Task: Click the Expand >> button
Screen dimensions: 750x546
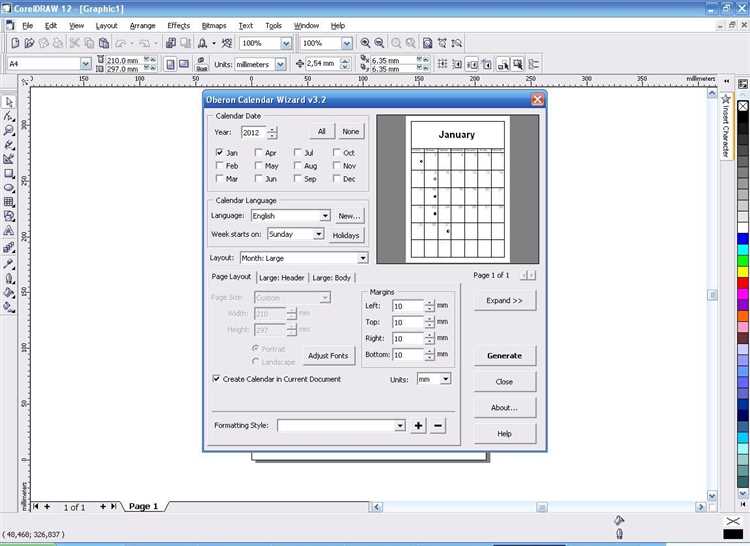Action: click(x=504, y=300)
